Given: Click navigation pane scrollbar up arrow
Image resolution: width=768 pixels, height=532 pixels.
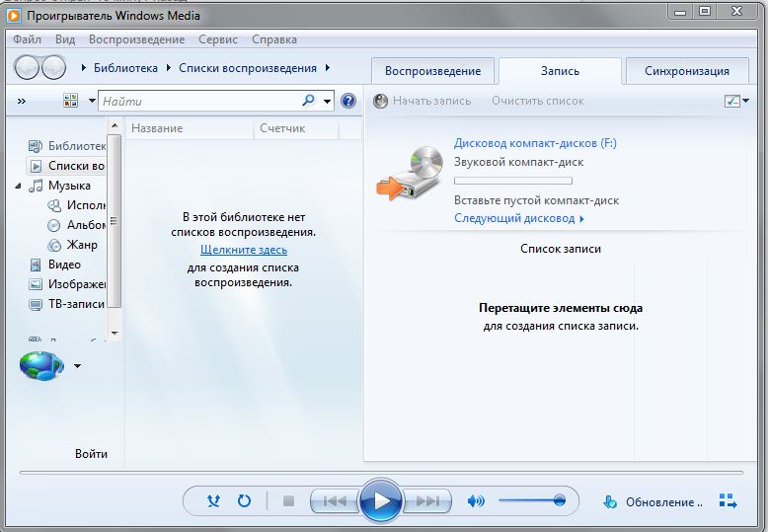Looking at the screenshot, I should (115, 126).
